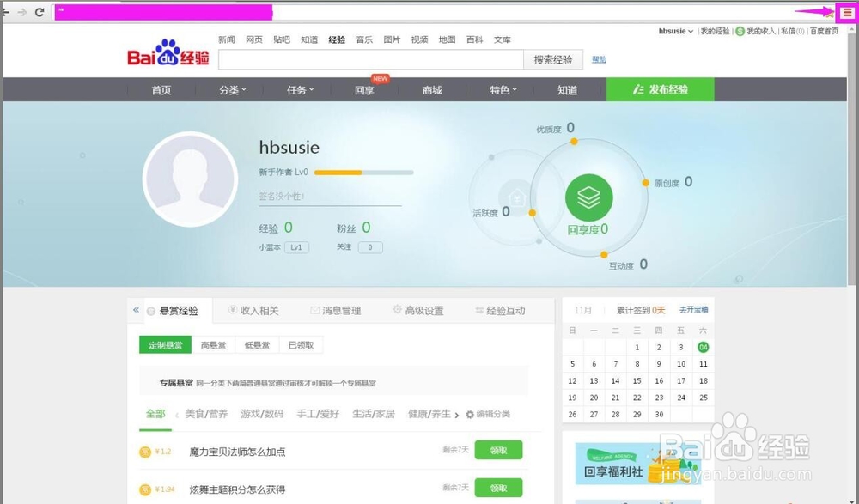Switch to the 经验互动 tab
Viewport: 859px width, 504px height.
click(x=500, y=311)
